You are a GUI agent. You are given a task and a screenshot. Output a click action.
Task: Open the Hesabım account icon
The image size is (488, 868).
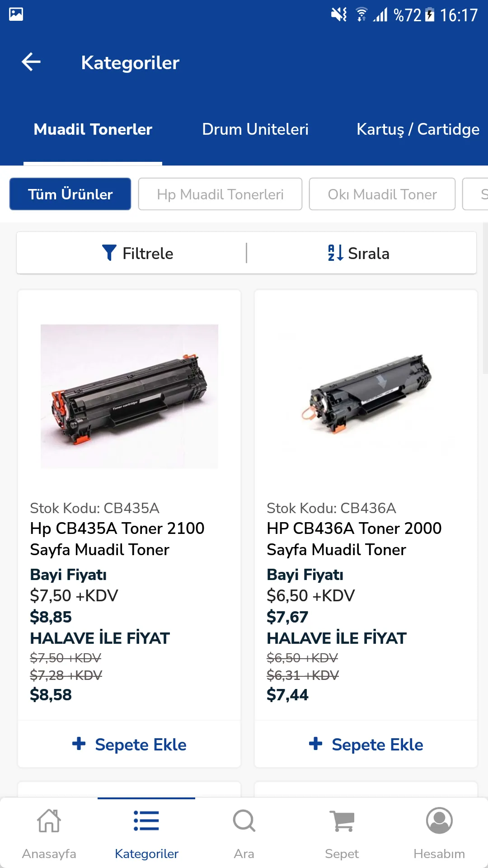[x=439, y=821]
